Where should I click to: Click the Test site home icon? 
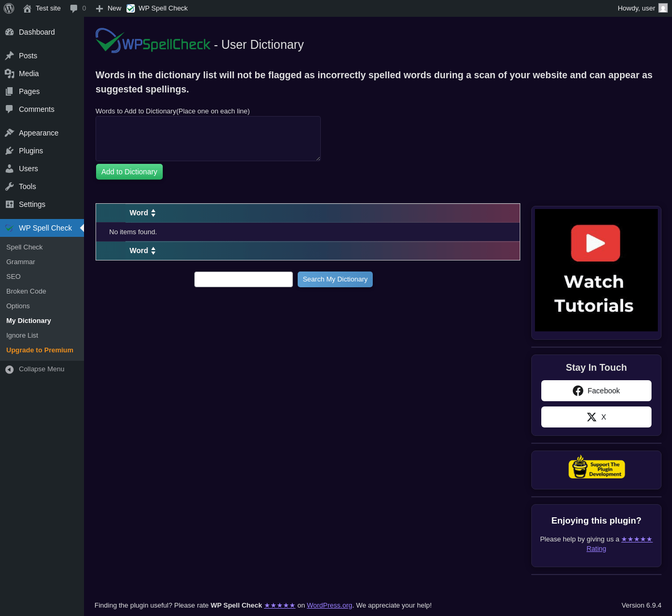(x=27, y=8)
